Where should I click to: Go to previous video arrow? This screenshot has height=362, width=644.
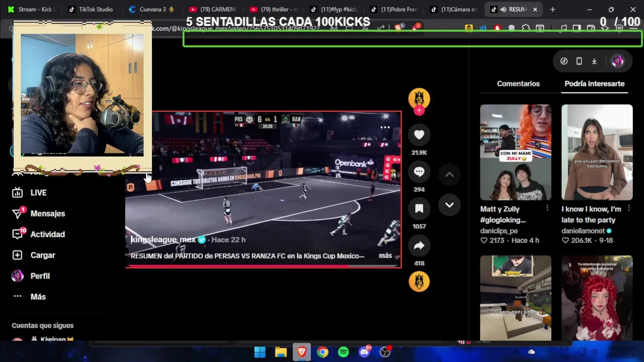[449, 174]
